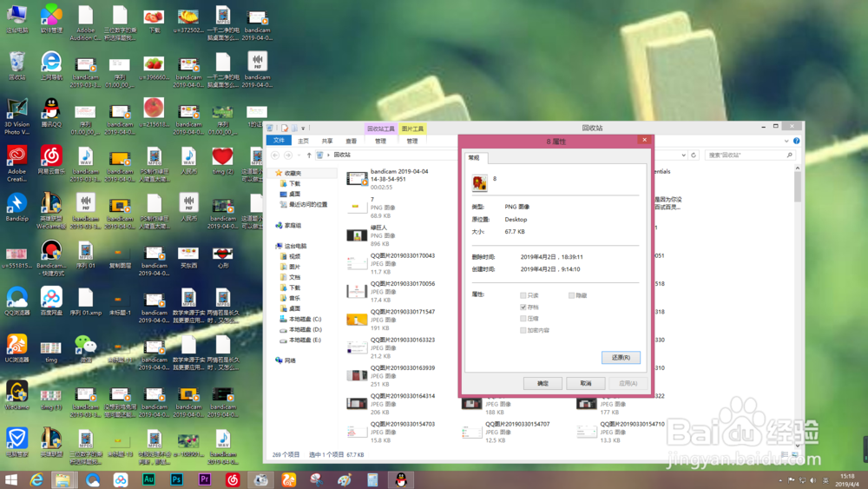Expand the ribbon using chevron near help

point(786,142)
